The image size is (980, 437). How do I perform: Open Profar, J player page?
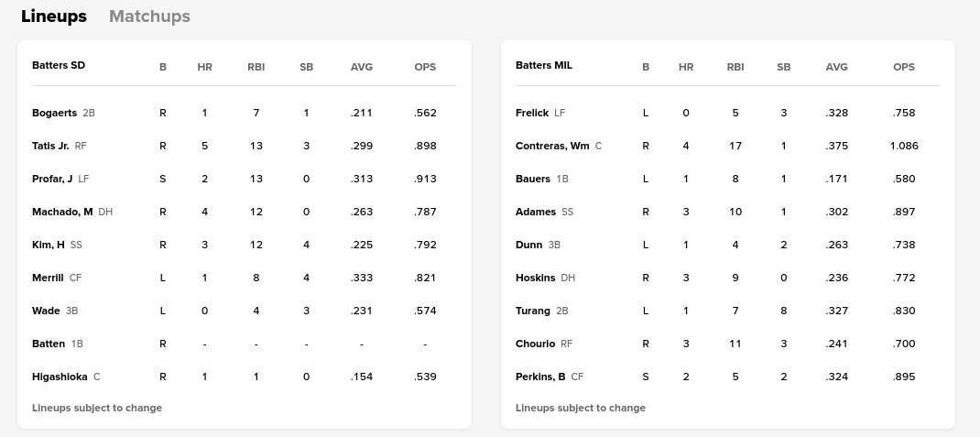click(52, 179)
